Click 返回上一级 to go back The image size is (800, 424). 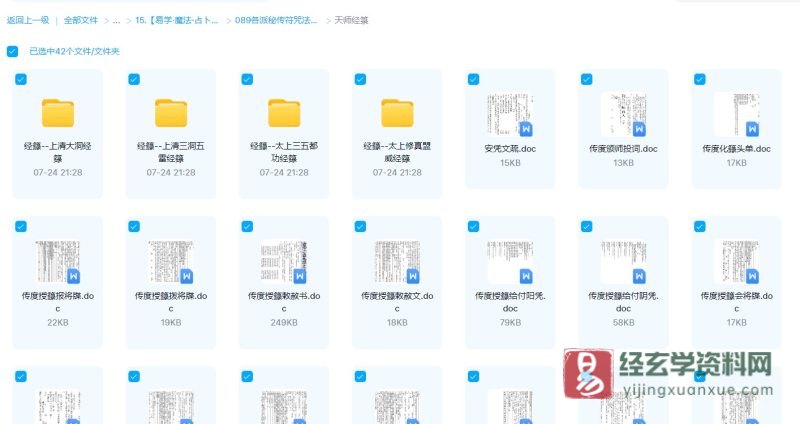pos(27,20)
